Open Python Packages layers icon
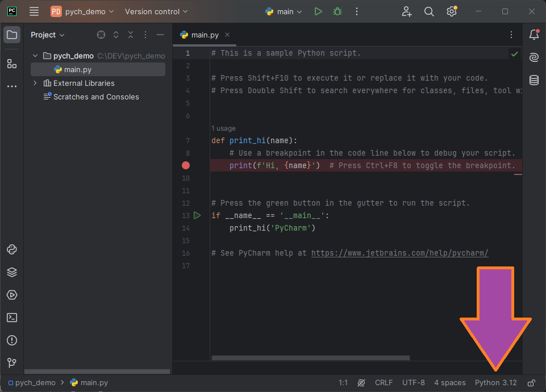546x392 pixels. tap(12, 272)
